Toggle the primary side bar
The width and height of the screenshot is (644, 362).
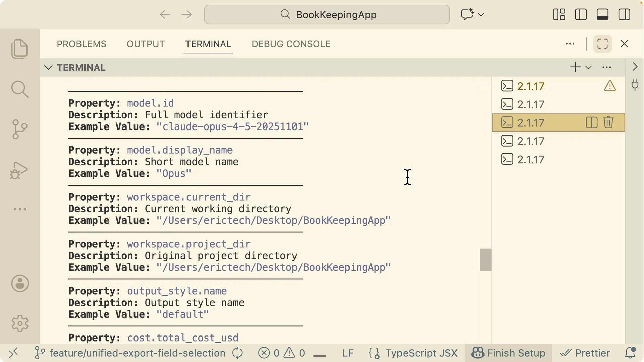[x=581, y=14]
